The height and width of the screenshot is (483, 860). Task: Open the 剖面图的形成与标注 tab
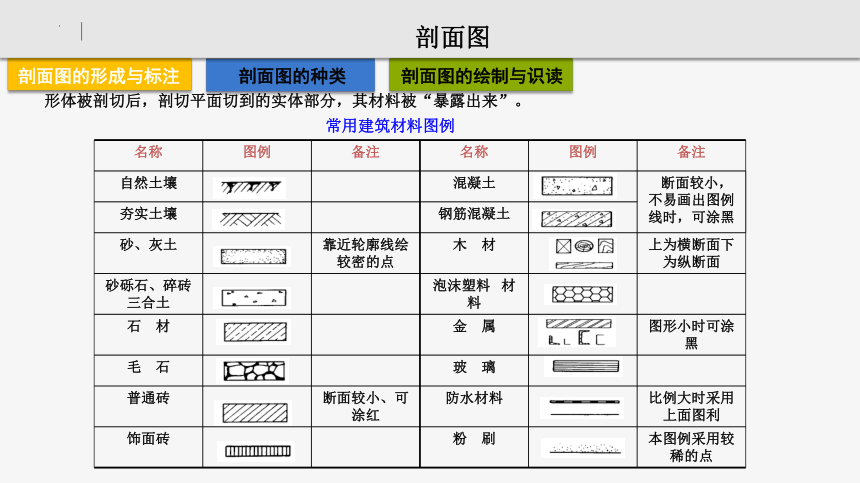(x=99, y=75)
